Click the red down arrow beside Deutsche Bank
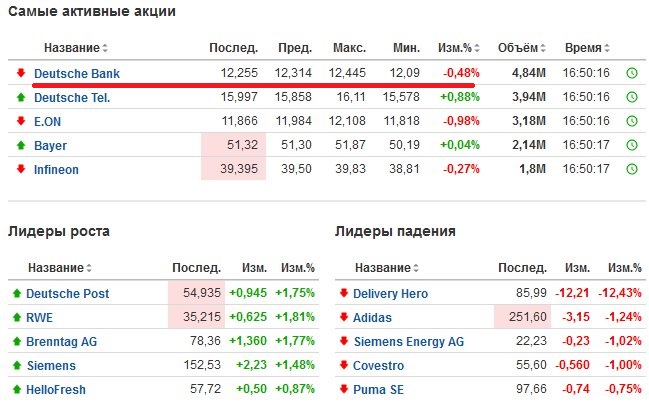The image size is (649, 403). click(x=21, y=73)
